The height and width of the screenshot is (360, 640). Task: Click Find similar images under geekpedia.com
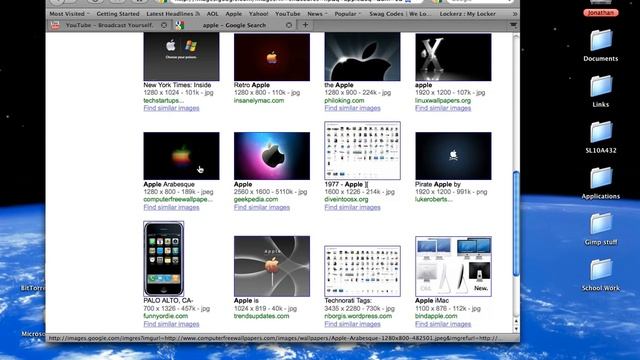pyautogui.click(x=262, y=207)
